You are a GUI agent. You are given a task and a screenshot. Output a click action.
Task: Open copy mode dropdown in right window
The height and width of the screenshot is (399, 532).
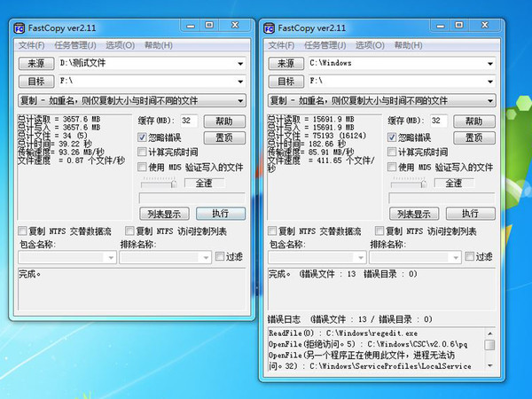point(381,101)
